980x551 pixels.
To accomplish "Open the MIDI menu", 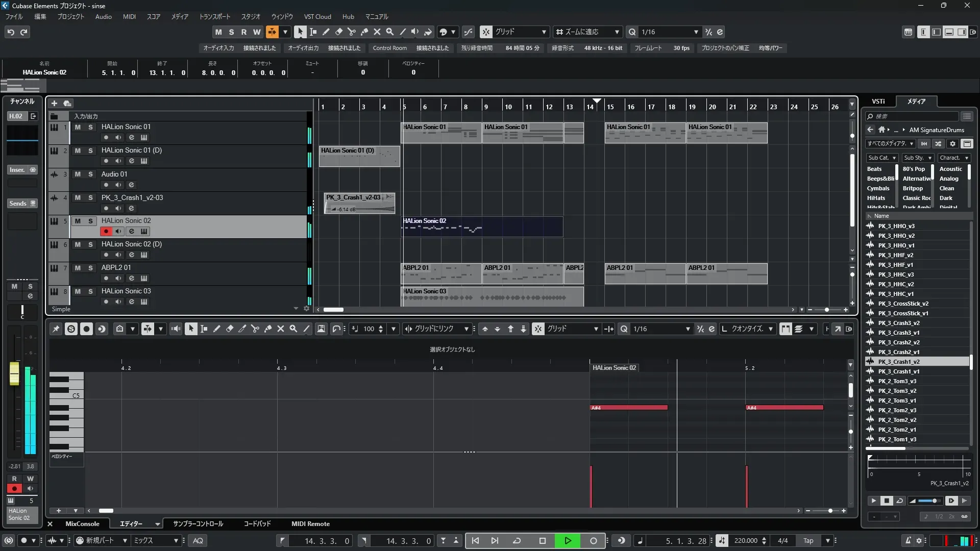I will click(129, 16).
